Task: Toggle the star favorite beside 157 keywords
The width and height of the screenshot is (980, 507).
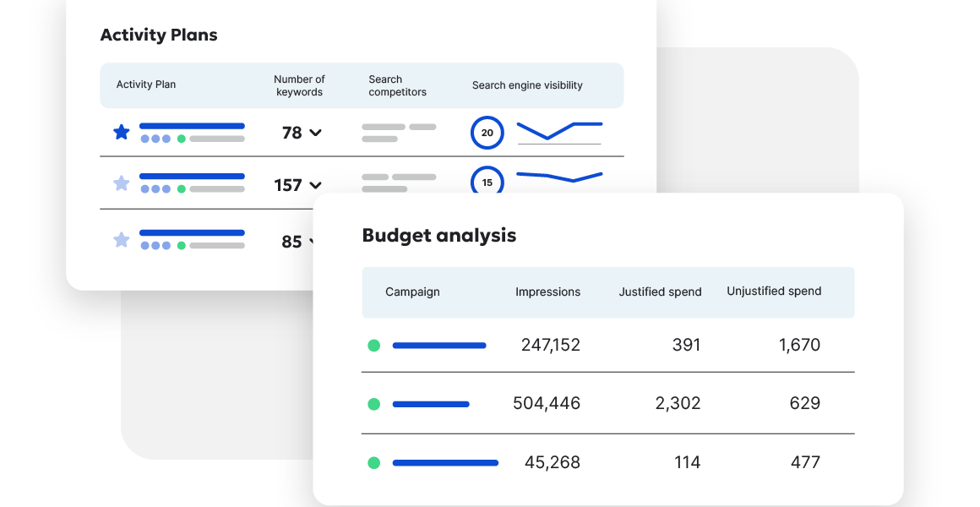Action: click(x=122, y=183)
